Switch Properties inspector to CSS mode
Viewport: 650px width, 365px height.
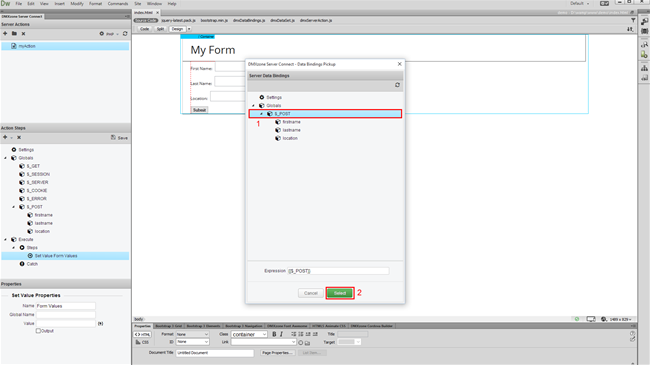[142, 342]
